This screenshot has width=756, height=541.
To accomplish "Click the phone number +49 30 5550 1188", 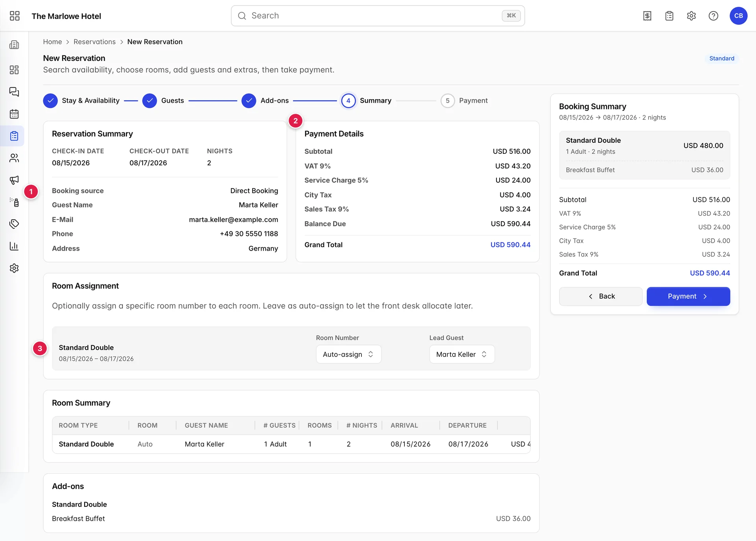I will (249, 234).
